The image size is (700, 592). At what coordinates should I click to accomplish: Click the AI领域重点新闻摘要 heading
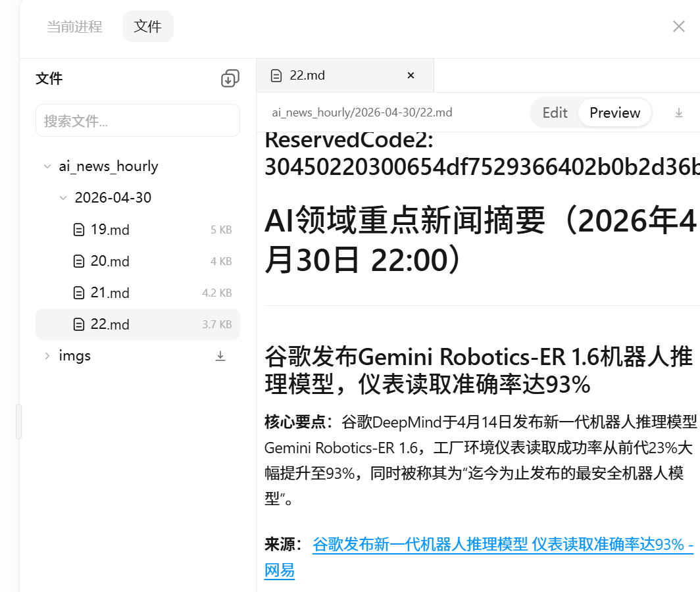(480, 239)
